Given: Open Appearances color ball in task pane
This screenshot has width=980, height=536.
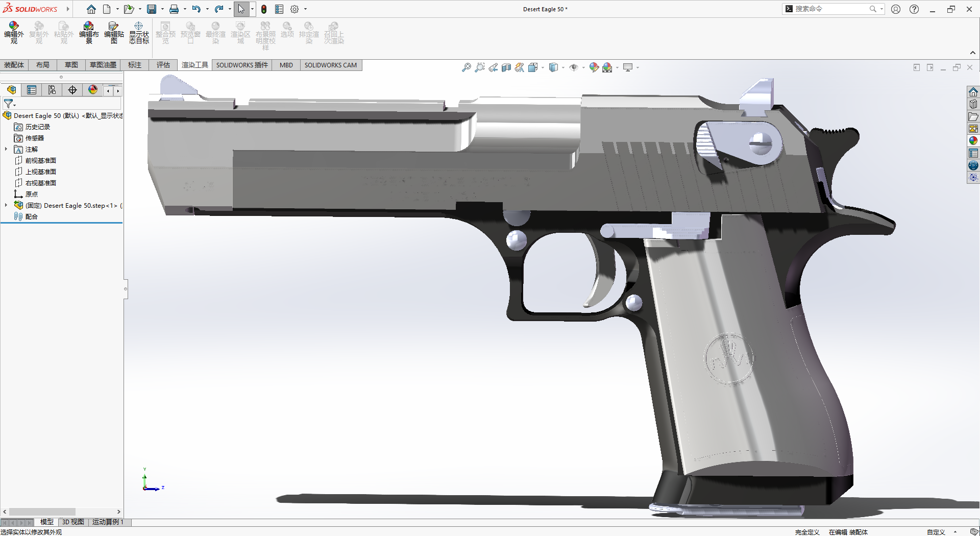Looking at the screenshot, I should coord(973,141).
